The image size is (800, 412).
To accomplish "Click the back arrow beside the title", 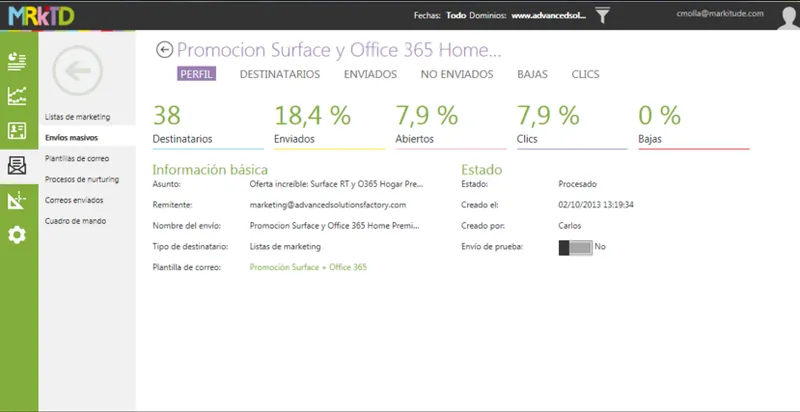I will (x=164, y=50).
